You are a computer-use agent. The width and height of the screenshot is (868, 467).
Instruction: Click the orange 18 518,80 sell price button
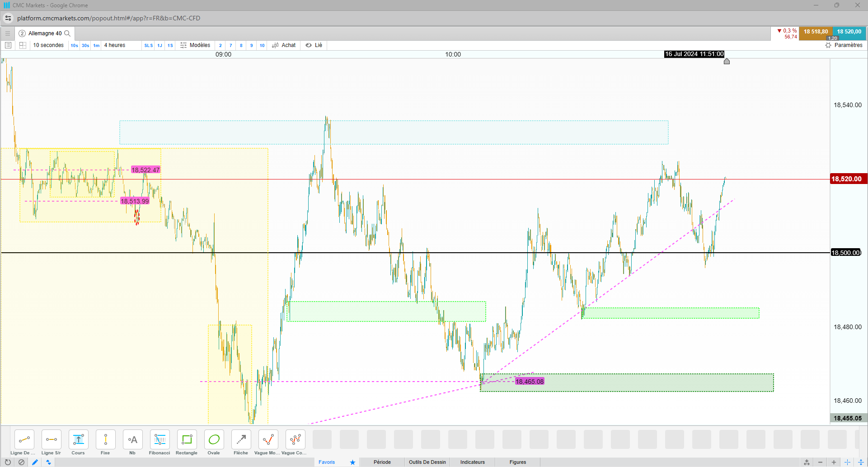point(816,32)
